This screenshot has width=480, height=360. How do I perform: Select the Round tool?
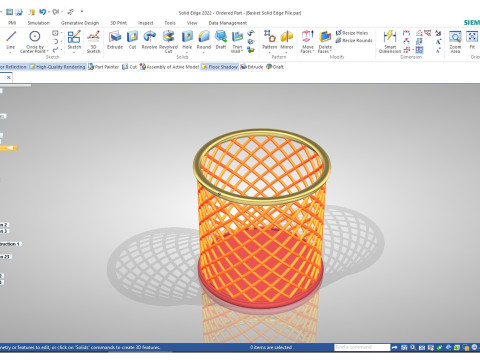click(x=204, y=39)
